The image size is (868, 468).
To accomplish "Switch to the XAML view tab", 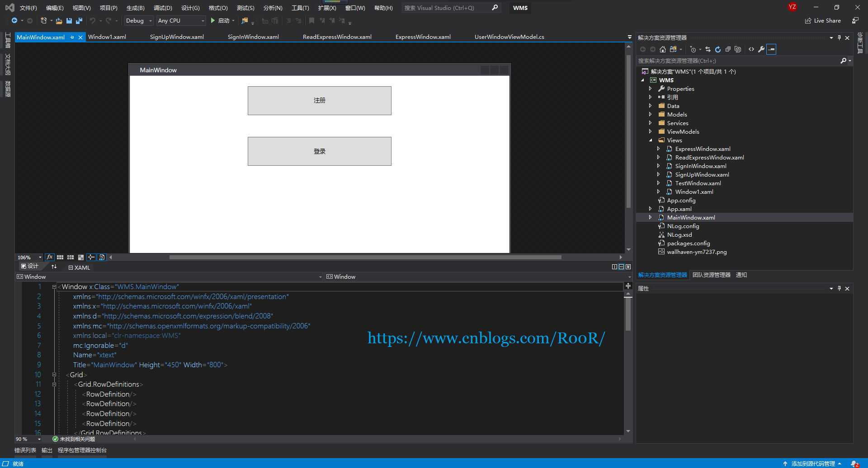I will tap(80, 267).
